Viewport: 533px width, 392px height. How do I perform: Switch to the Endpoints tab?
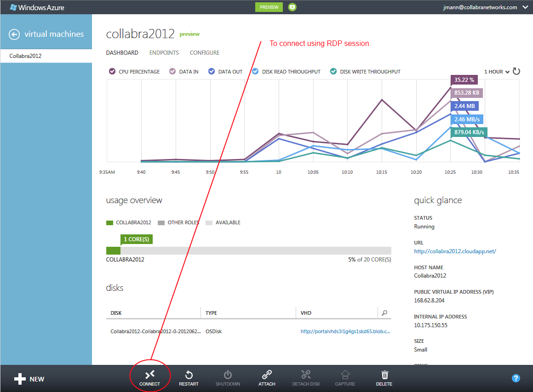[164, 53]
